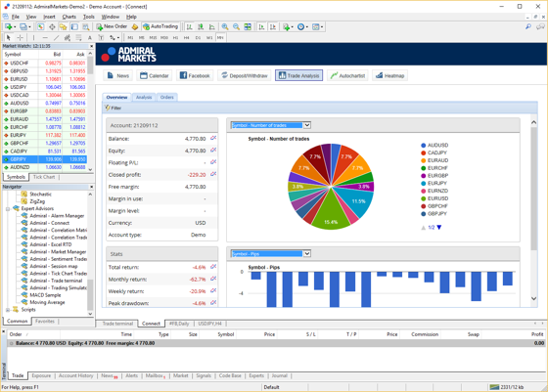Select the Cursor arrow tool

[9, 37]
